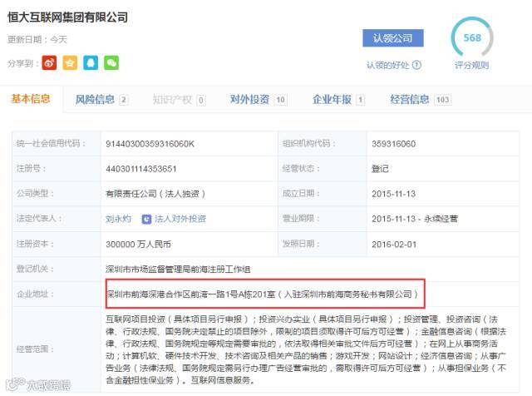Open the 知识产权 tab
532x396 pixels.
click(172, 100)
